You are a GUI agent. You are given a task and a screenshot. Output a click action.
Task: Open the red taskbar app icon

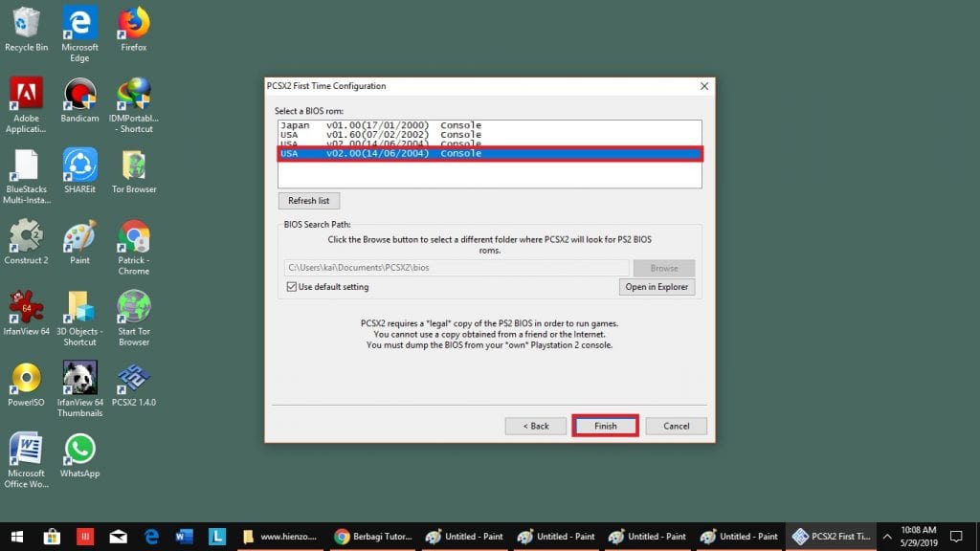(x=85, y=536)
